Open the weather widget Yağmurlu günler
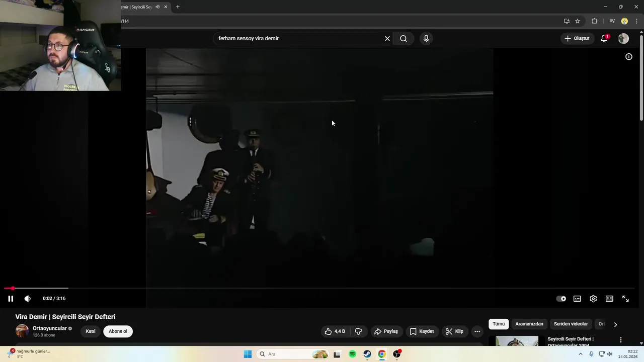The image size is (644, 362). (x=29, y=354)
